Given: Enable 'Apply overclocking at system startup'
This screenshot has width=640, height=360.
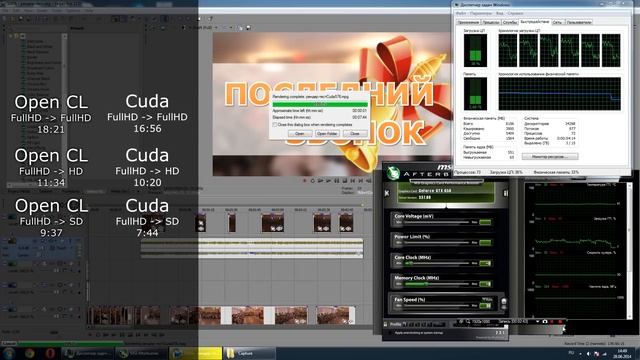Looking at the screenshot, I should [x=391, y=333].
